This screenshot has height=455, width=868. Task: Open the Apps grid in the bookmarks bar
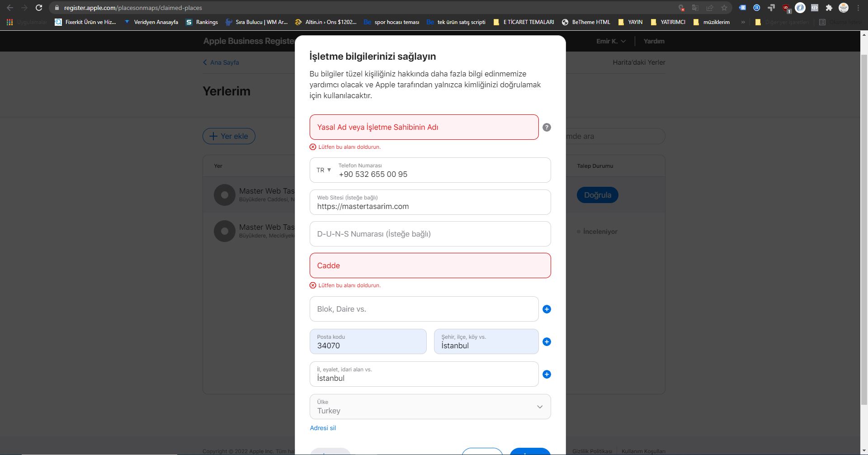point(9,22)
